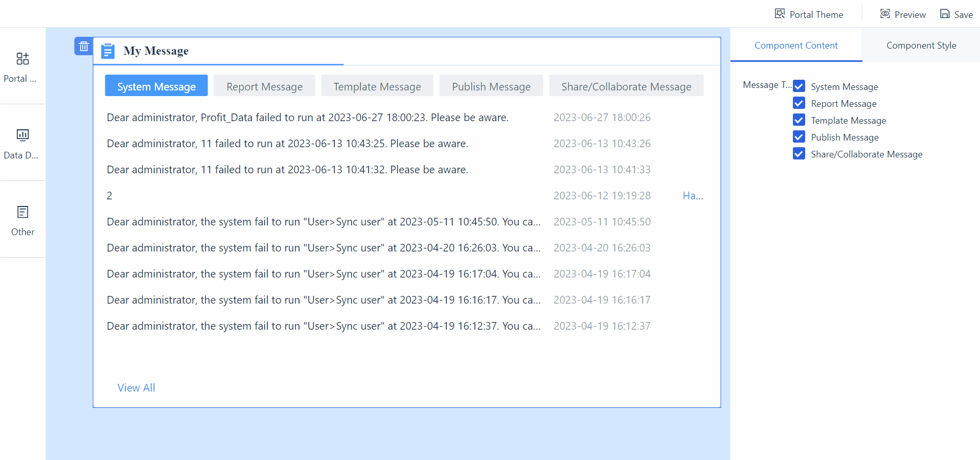Open the Portal components sidebar icon
The image size is (980, 460).
pos(22,59)
